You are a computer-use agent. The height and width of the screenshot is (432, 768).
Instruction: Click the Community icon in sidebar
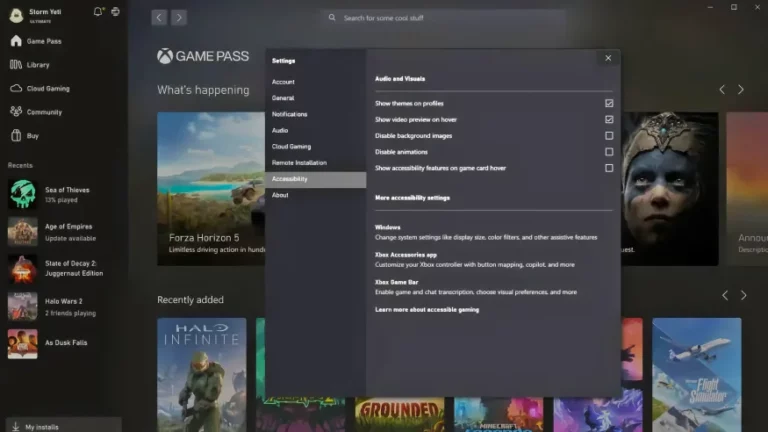click(16, 112)
